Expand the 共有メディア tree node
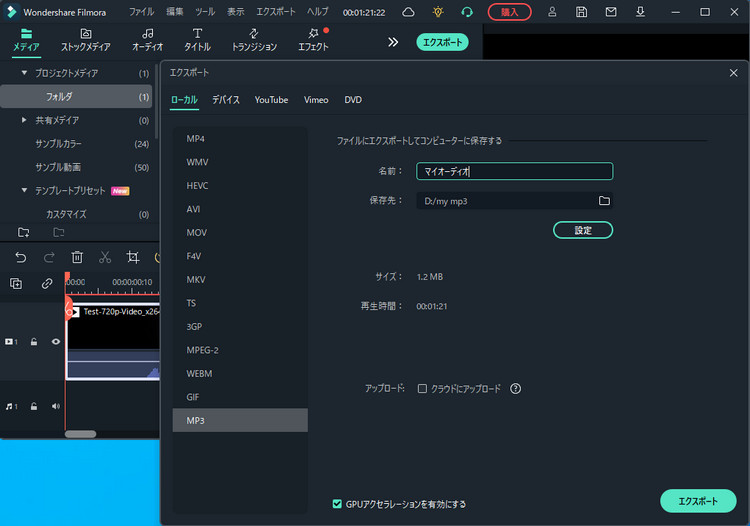 [x=24, y=120]
